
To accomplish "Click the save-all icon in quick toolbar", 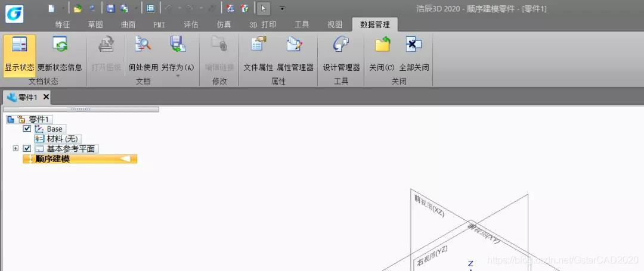I will 123,8.
